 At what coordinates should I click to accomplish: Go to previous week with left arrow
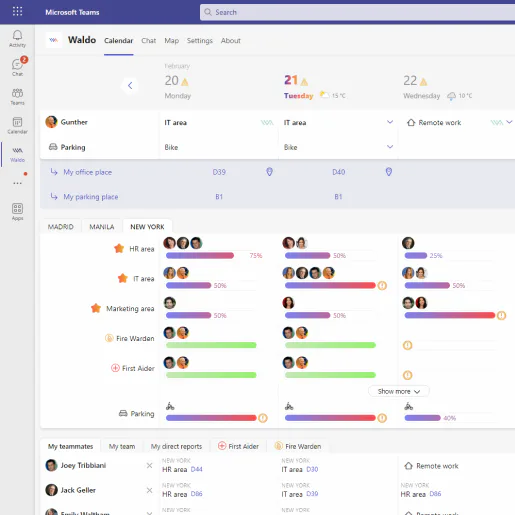click(130, 86)
